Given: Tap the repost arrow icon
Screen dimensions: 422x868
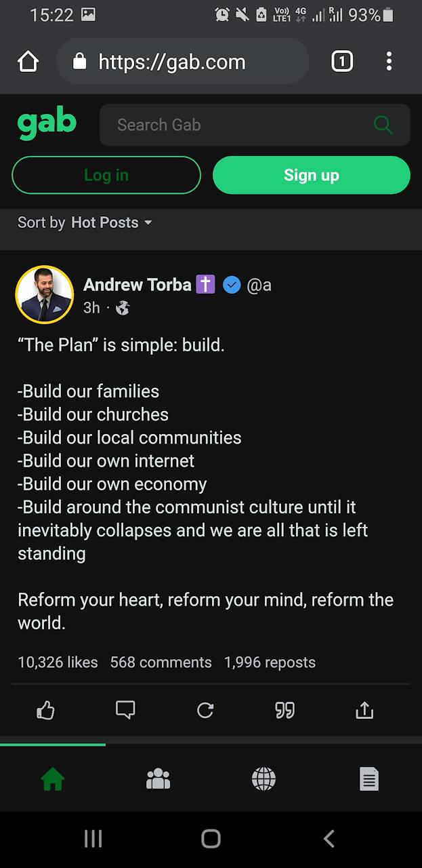Looking at the screenshot, I should pos(205,710).
